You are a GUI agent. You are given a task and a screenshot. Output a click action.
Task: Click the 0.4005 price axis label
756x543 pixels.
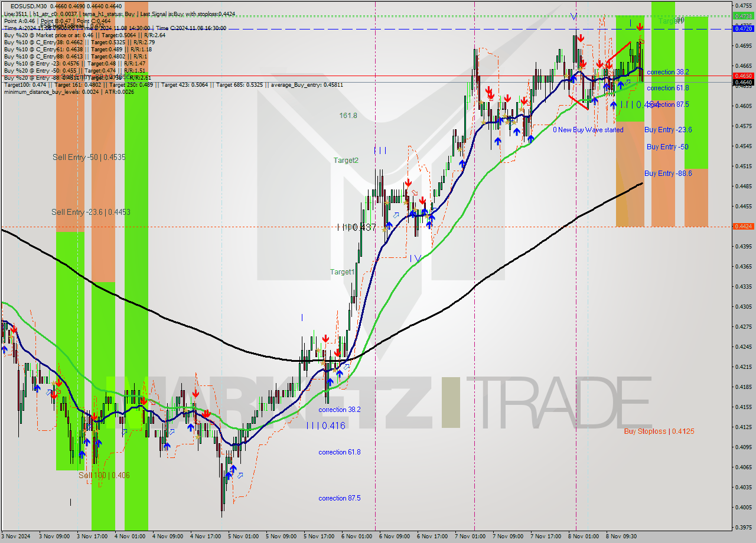[x=742, y=507]
